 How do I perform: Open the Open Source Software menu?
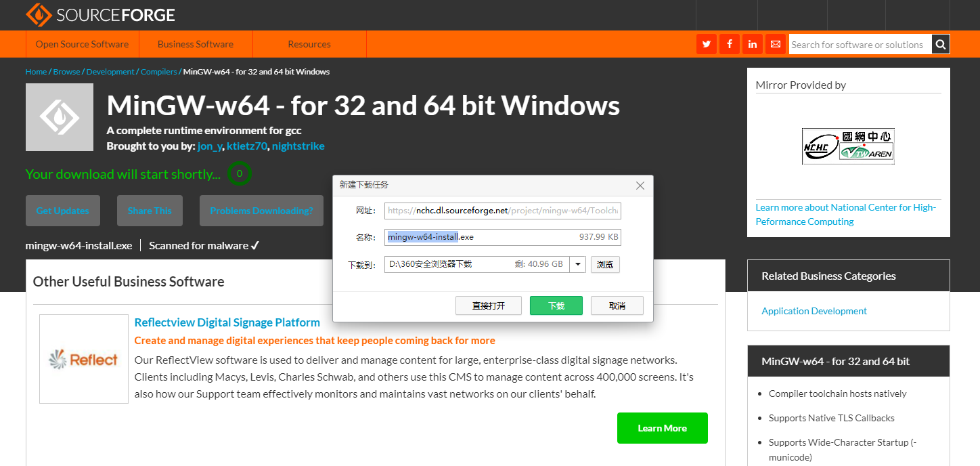tap(82, 44)
